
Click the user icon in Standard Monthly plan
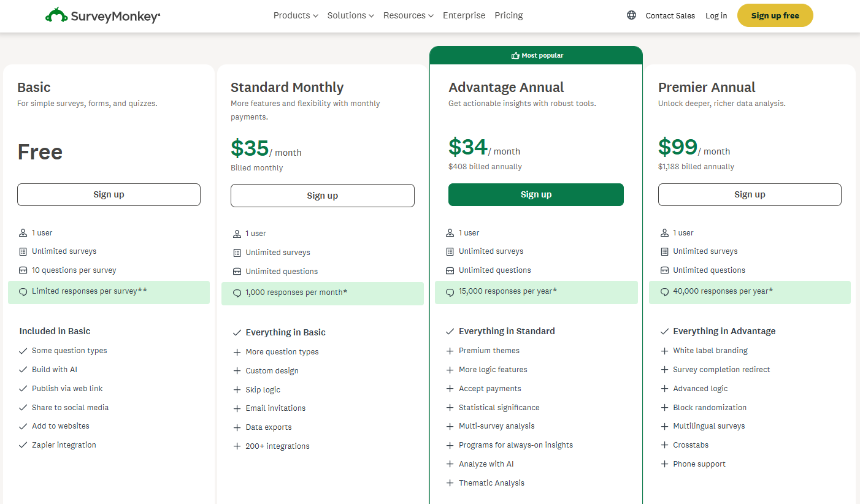click(237, 234)
